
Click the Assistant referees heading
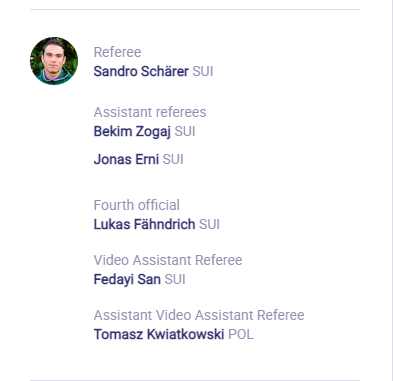point(150,112)
